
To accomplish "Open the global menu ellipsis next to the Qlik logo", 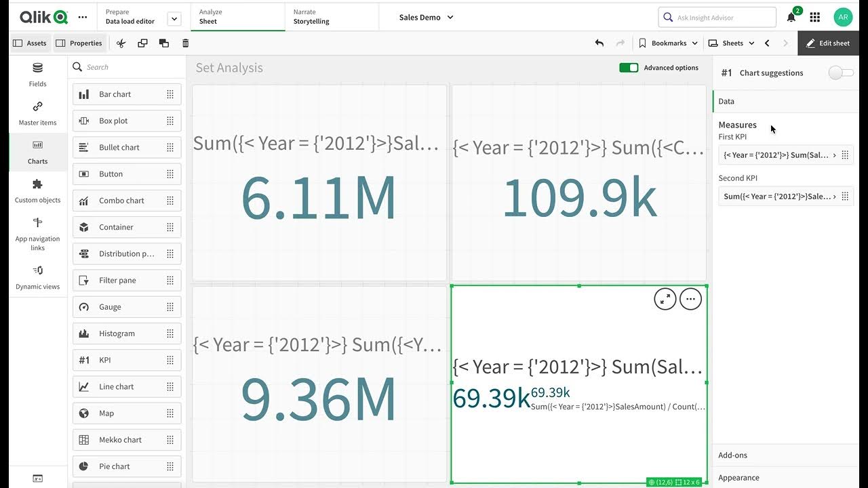I will point(83,17).
